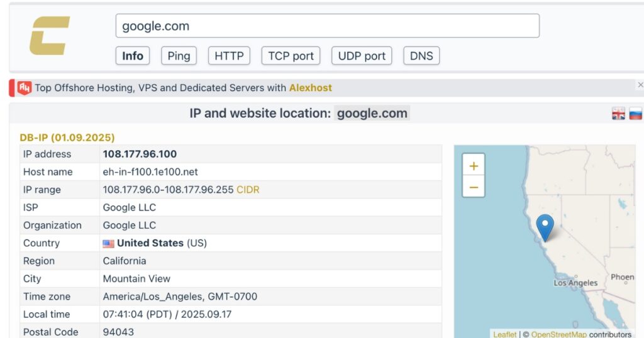Open the Leaflet attribution link
The height and width of the screenshot is (338, 644).
pyautogui.click(x=505, y=334)
